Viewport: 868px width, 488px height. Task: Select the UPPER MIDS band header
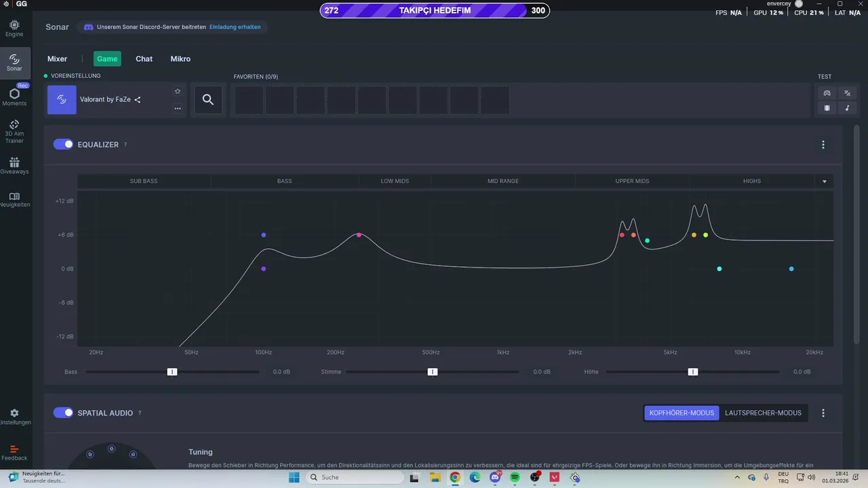tap(632, 181)
